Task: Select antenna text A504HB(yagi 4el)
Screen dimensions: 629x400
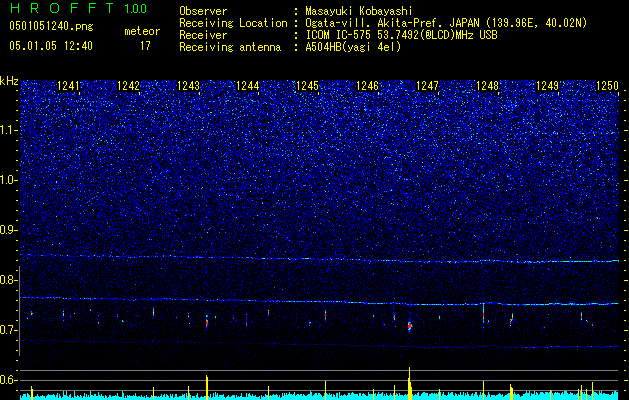Action: point(353,47)
